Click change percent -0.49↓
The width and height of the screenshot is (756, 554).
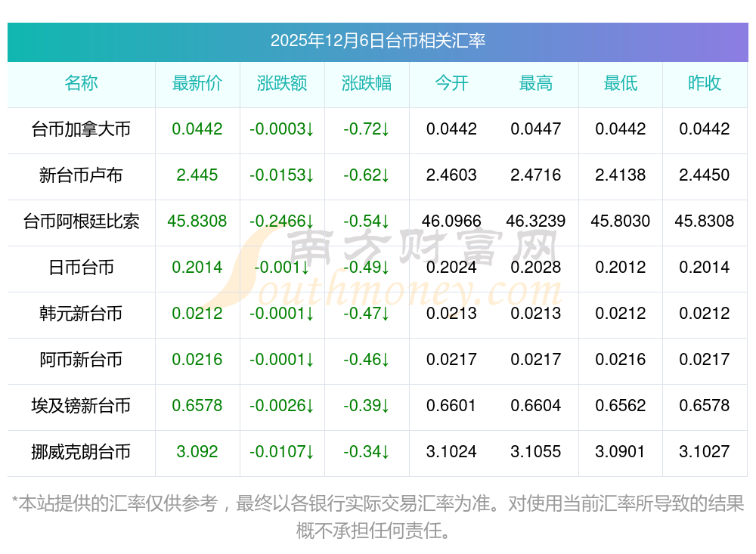367,267
